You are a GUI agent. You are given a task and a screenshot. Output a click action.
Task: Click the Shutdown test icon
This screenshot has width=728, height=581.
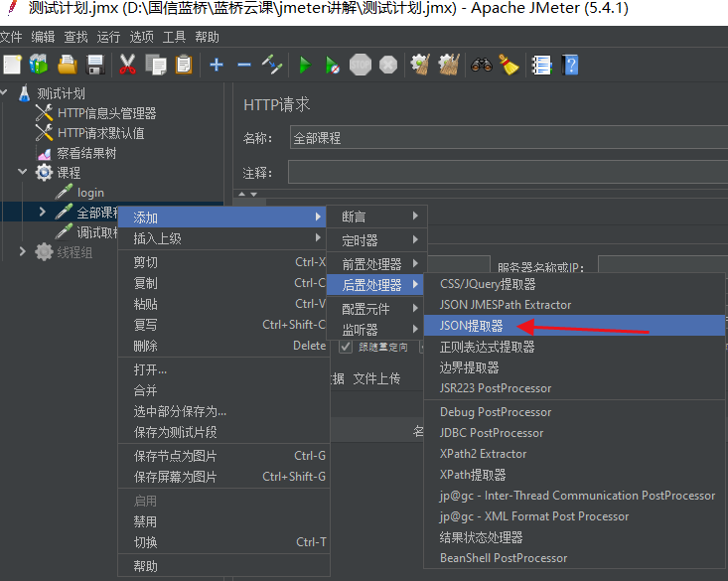tap(388, 65)
